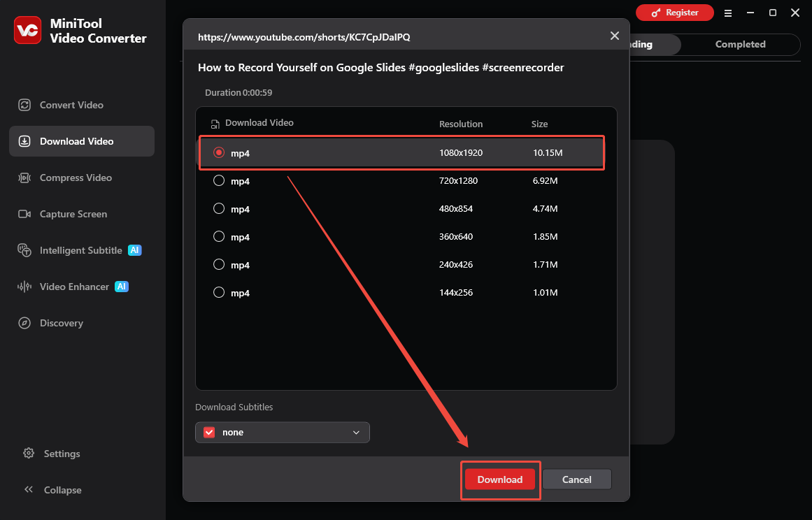This screenshot has width=812, height=520.
Task: Click the YouTube shorts URL text
Action: coord(304,37)
